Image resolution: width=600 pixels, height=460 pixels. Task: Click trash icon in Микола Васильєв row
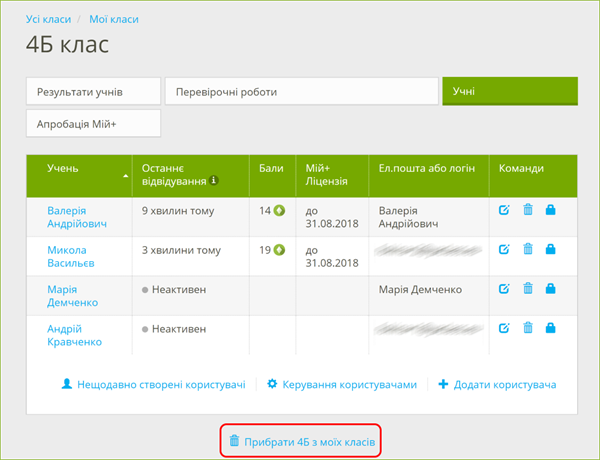click(x=528, y=249)
